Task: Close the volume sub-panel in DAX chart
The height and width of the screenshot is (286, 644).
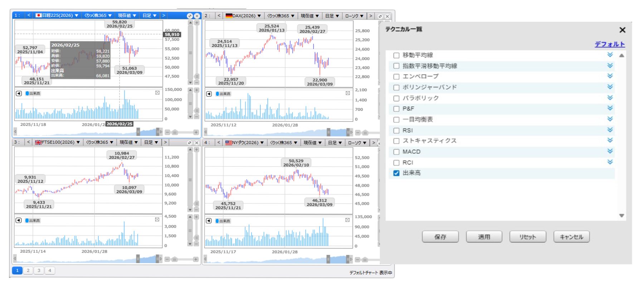Action: [x=347, y=93]
